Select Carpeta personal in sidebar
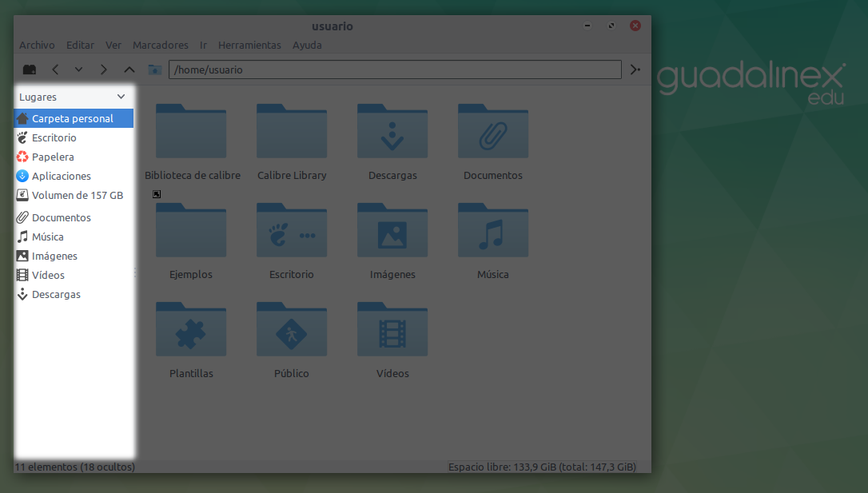Image resolution: width=868 pixels, height=493 pixels. 74,118
